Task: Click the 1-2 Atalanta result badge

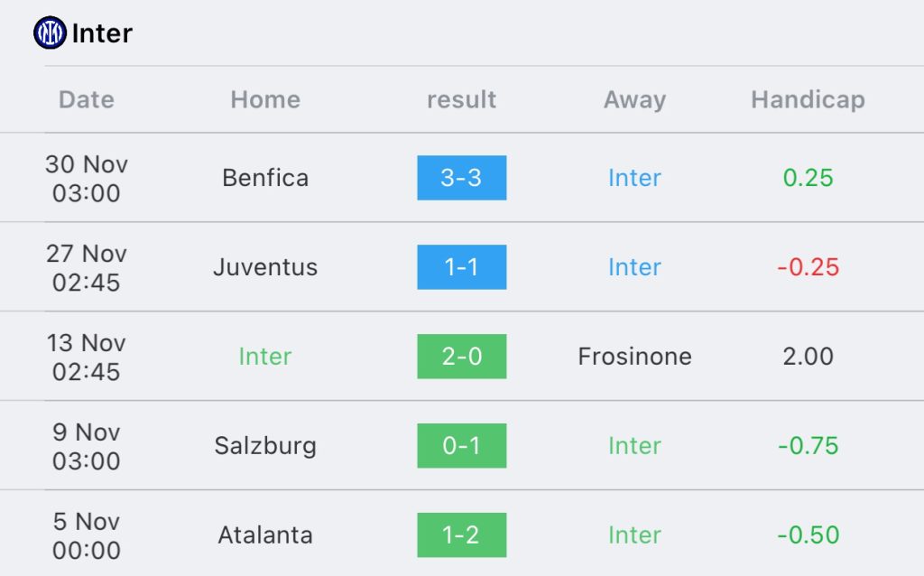Action: (x=461, y=534)
